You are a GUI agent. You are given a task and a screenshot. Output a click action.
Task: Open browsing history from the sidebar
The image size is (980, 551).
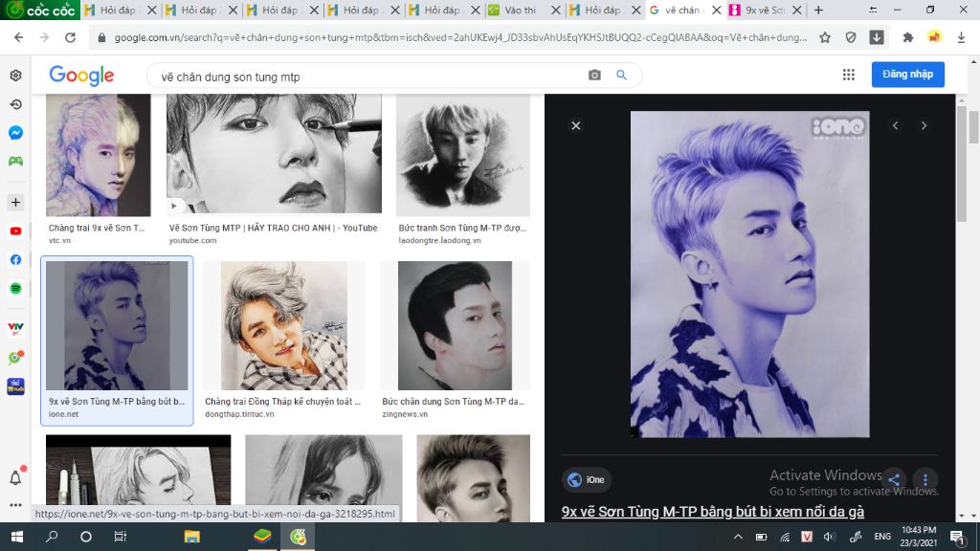[15, 104]
